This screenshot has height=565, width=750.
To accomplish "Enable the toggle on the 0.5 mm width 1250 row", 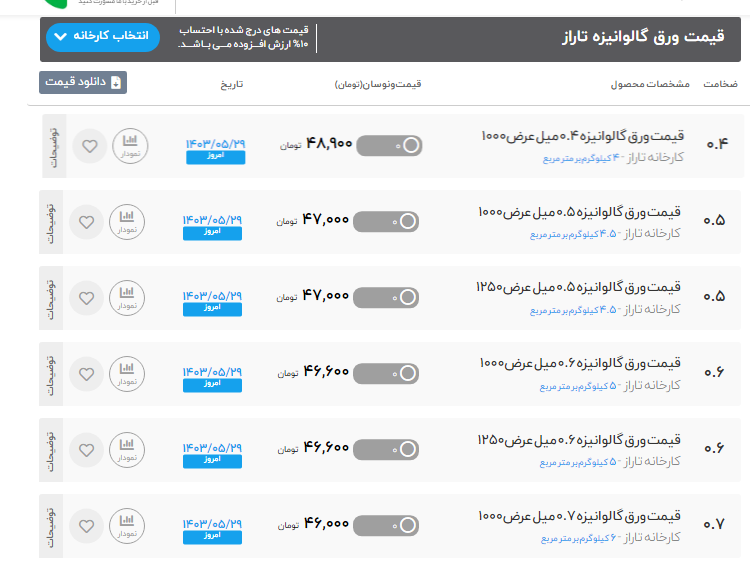I will coord(386,297).
